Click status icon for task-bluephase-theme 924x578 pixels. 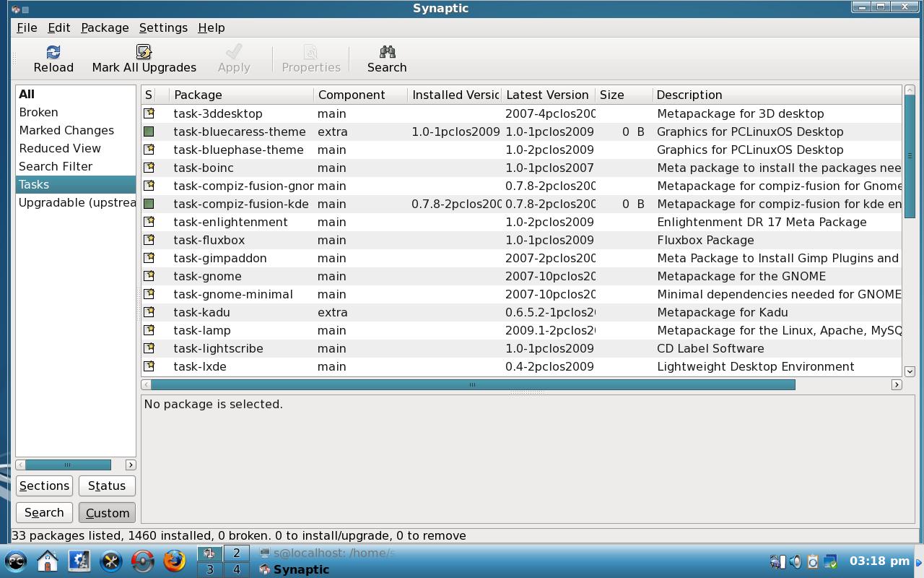point(149,150)
